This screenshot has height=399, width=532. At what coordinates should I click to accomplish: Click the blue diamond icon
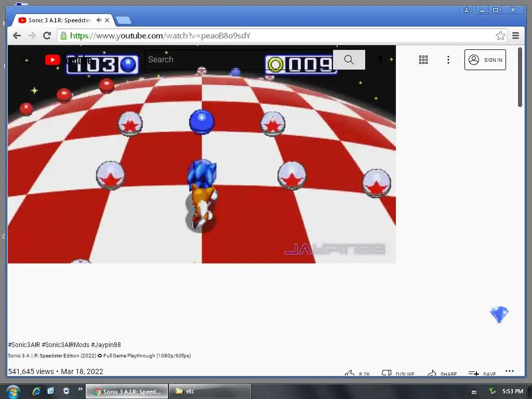tap(499, 314)
